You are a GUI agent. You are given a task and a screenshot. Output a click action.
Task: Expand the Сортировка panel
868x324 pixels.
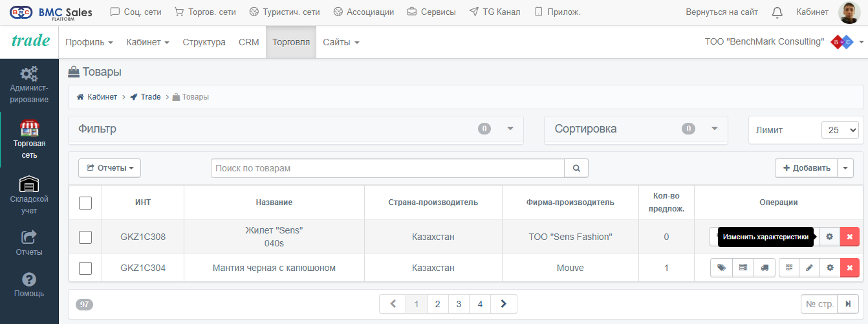click(715, 128)
